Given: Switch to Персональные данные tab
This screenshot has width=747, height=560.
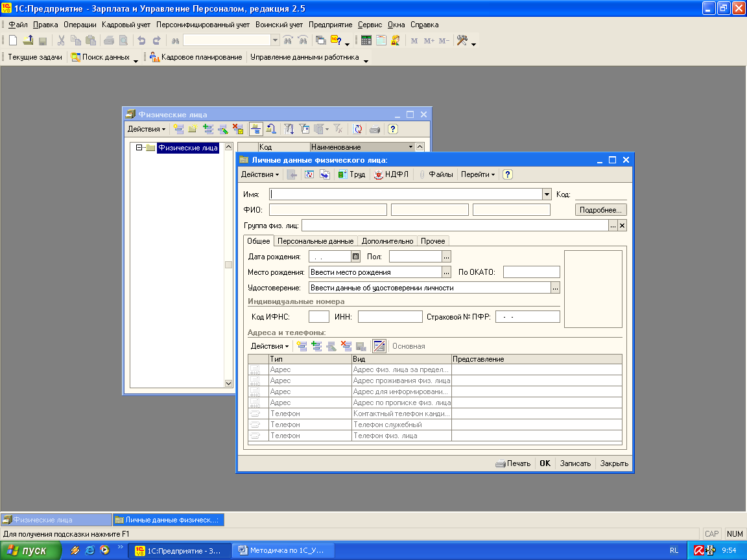Looking at the screenshot, I should pos(315,241).
